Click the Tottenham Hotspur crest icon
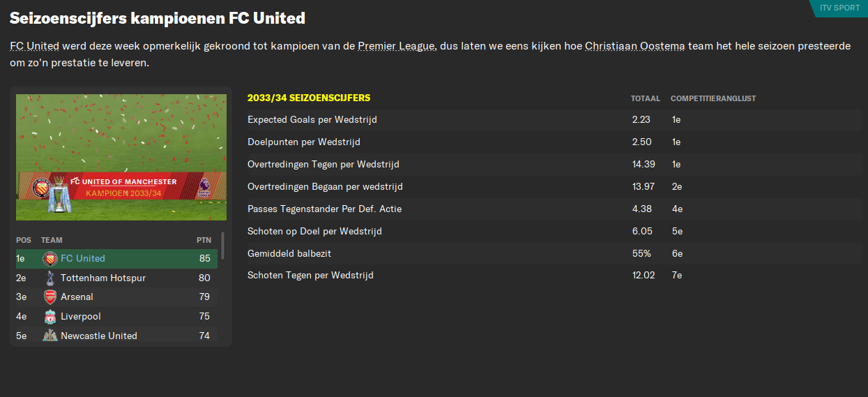Screen dimensions: 868x397 (x=50, y=278)
